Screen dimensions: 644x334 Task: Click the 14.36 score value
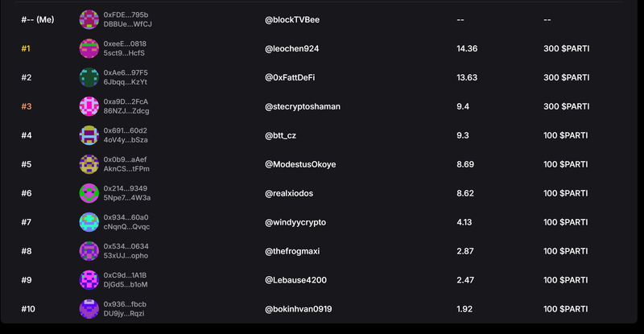point(467,48)
